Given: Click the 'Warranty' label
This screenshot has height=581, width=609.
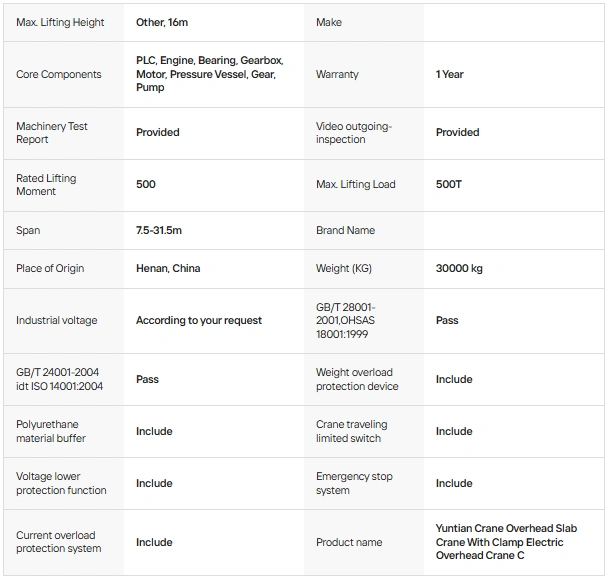Looking at the screenshot, I should pyautogui.click(x=337, y=74).
